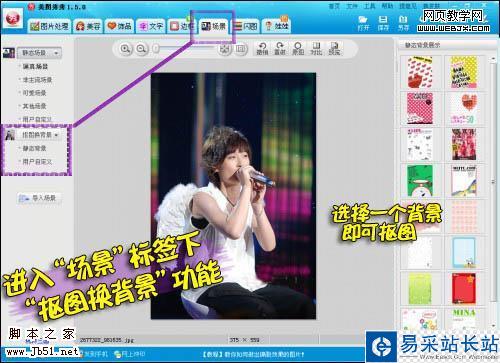This screenshot has height=363, width=500.
Task: Pick the red background with star
Action: [464, 289]
